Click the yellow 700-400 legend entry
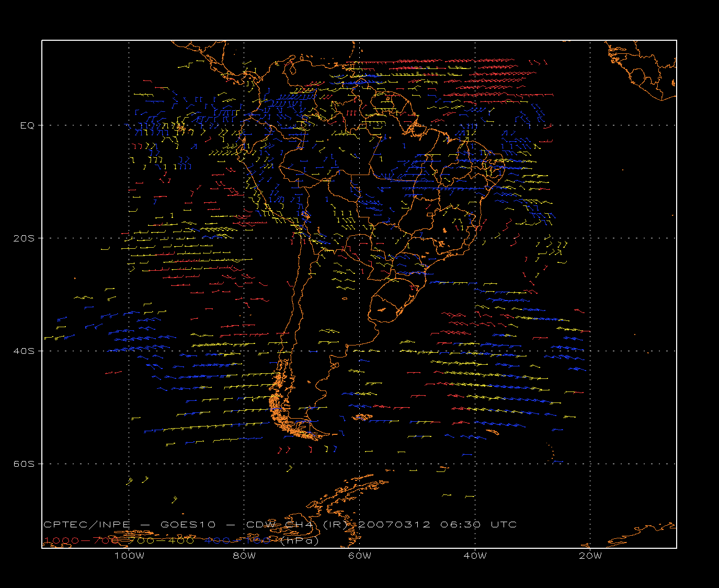 [160, 540]
